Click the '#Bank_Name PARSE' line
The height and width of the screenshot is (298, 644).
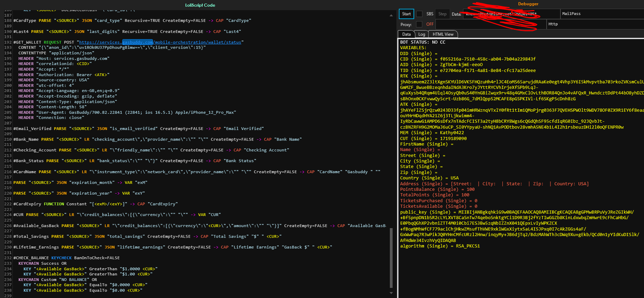point(157,139)
